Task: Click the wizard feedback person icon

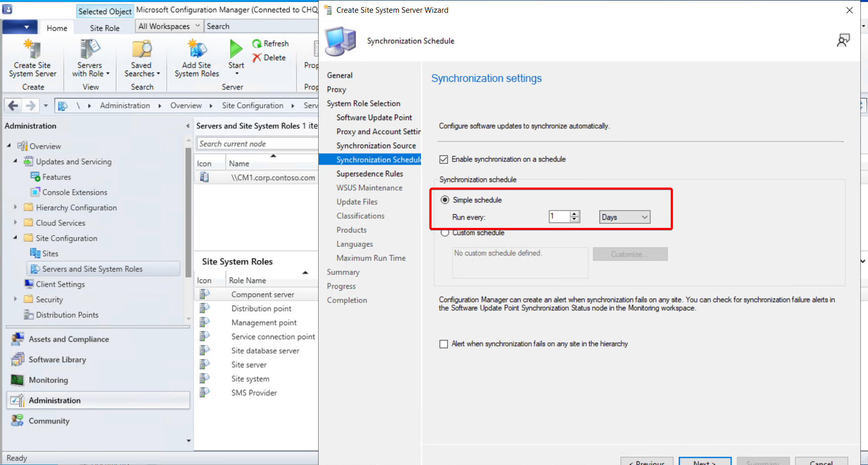Action: point(843,40)
